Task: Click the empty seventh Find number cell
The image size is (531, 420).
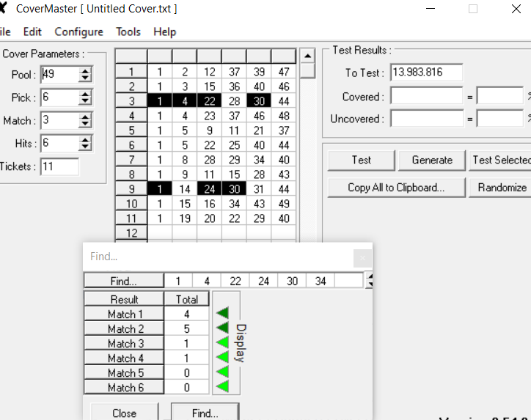Action: tap(348, 281)
